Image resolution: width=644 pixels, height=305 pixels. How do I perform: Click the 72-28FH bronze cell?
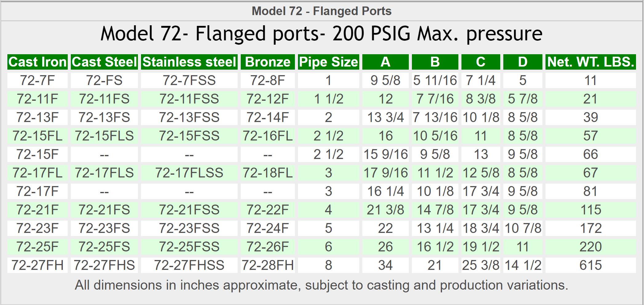(x=268, y=265)
